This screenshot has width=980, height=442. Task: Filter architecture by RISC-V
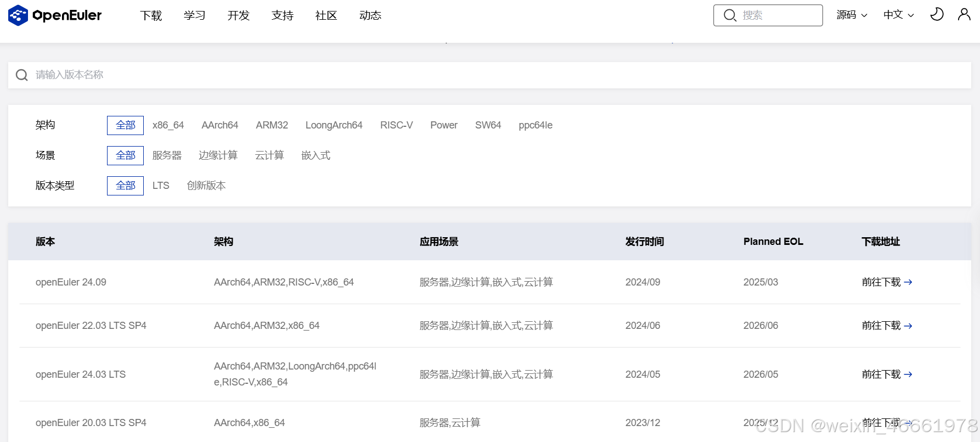pyautogui.click(x=396, y=125)
